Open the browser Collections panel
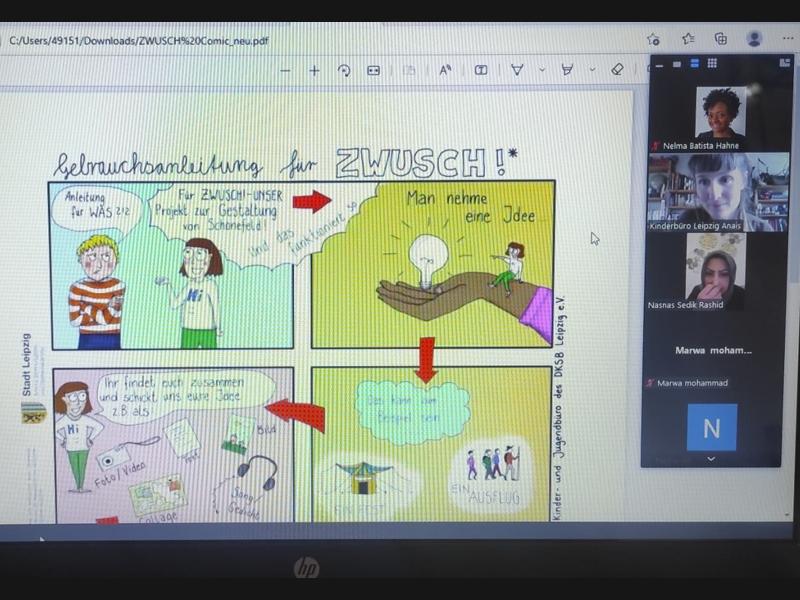This screenshot has width=800, height=600. point(721,39)
